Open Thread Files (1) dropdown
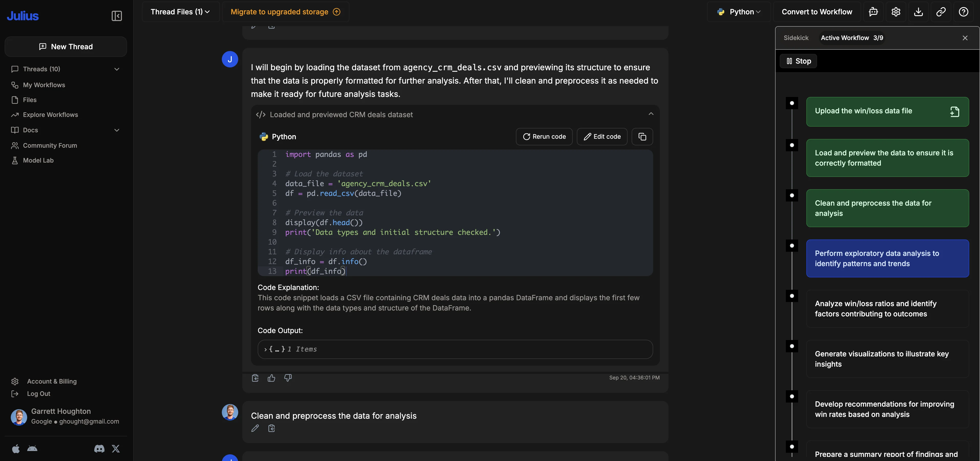The image size is (980, 461). point(180,12)
